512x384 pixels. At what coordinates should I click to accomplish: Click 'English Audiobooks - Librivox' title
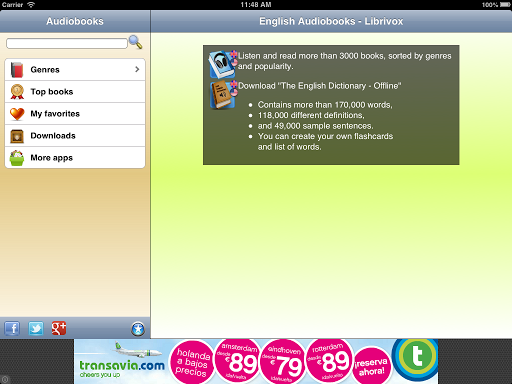coord(331,21)
